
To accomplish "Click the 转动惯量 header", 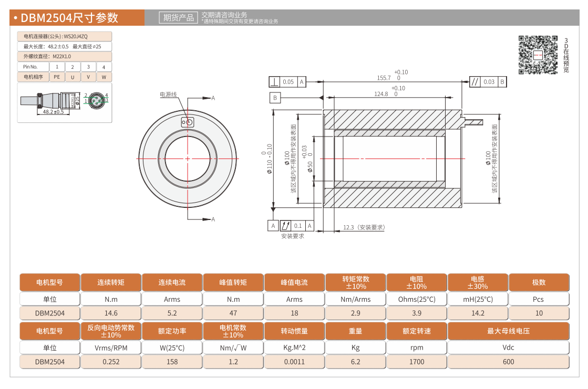I will click(294, 331).
